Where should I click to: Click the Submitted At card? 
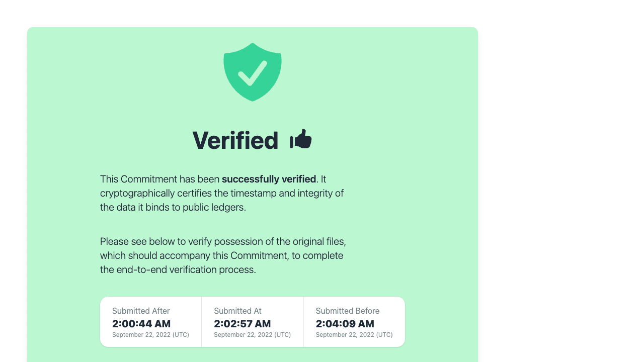pos(253,322)
